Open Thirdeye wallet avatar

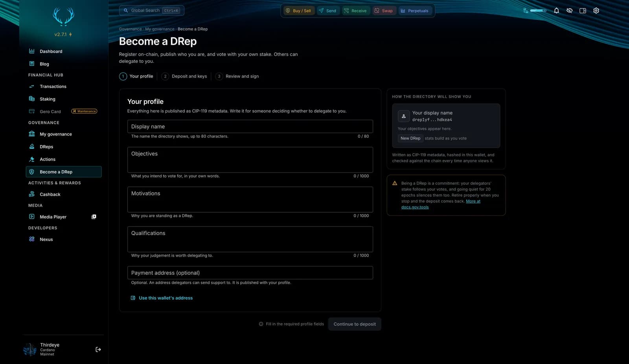pyautogui.click(x=30, y=349)
